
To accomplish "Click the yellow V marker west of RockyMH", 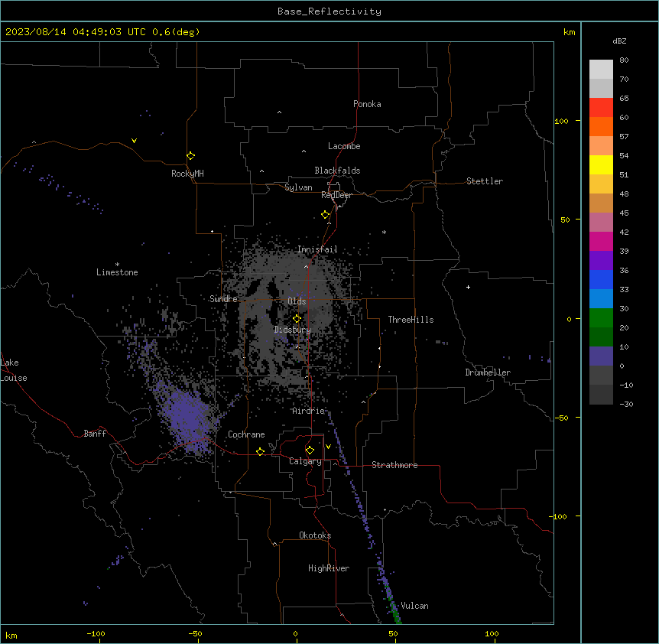I will (x=134, y=141).
